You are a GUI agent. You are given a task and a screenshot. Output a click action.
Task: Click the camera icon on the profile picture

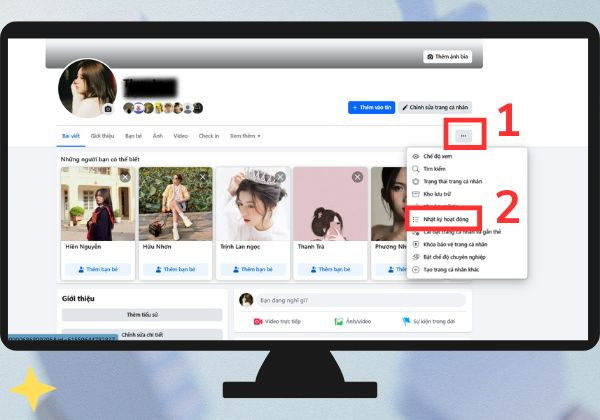pos(108,109)
